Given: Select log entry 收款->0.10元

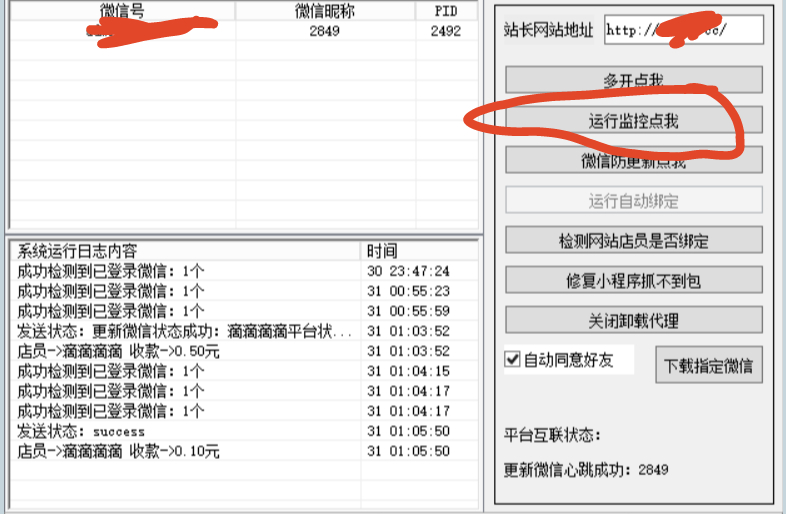Looking at the screenshot, I should tap(244, 451).
